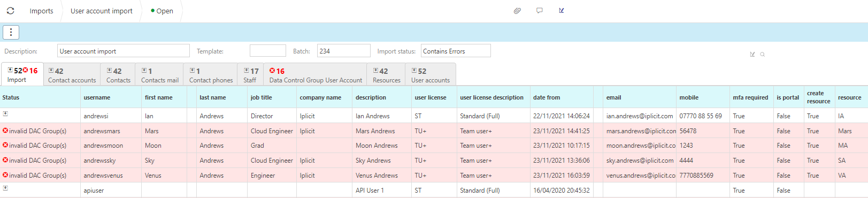Image resolution: width=868 pixels, height=198 pixels.
Task: Click the small grey edit icon above grid
Action: (x=752, y=54)
